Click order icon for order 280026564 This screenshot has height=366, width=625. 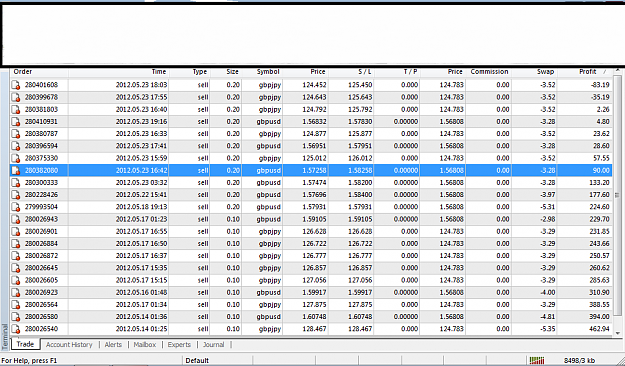point(16,305)
